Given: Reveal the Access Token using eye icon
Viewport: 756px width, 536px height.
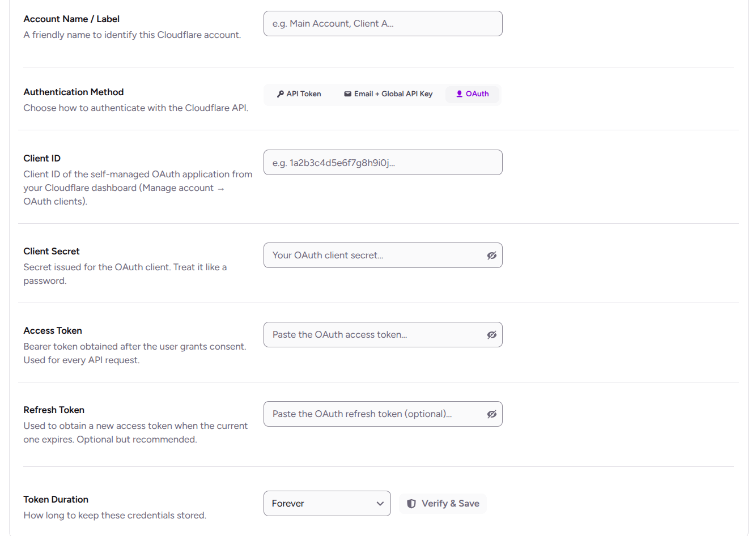Looking at the screenshot, I should click(492, 335).
